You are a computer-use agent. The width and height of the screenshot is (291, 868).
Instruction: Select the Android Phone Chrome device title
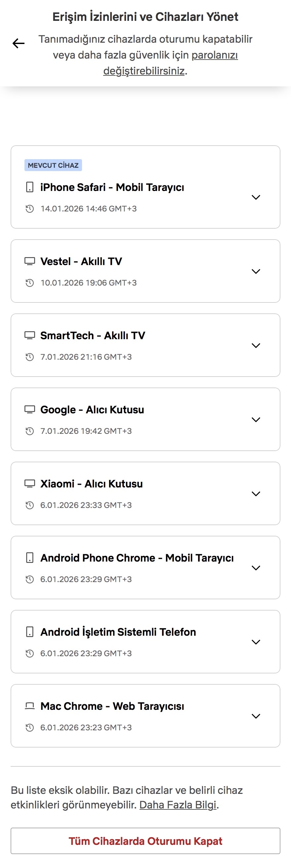click(137, 558)
